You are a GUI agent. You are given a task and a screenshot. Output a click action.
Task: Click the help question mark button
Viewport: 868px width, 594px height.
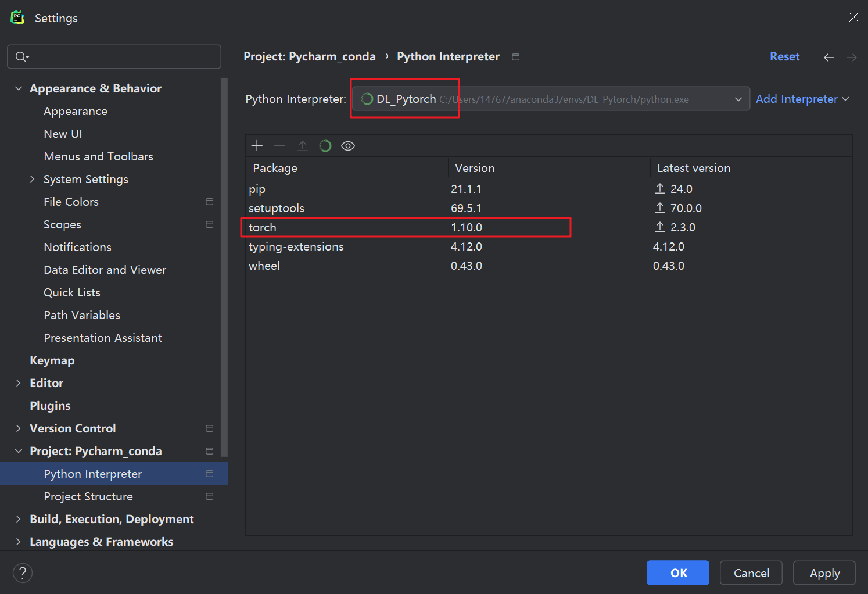[23, 573]
